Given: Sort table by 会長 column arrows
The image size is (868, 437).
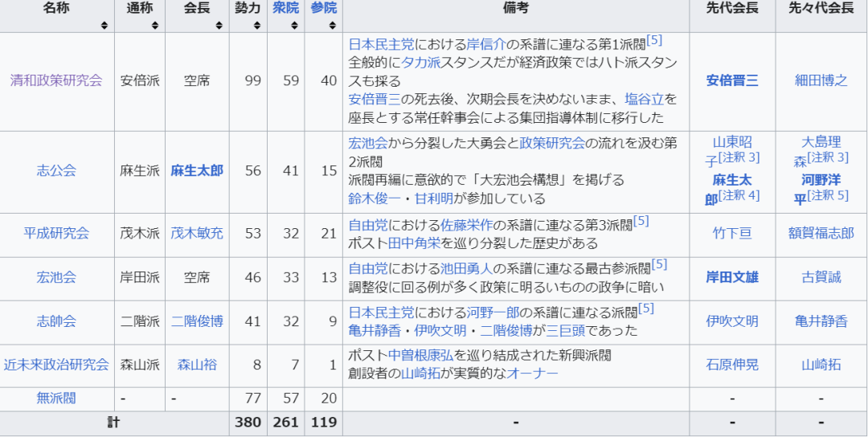Looking at the screenshot, I should (219, 26).
